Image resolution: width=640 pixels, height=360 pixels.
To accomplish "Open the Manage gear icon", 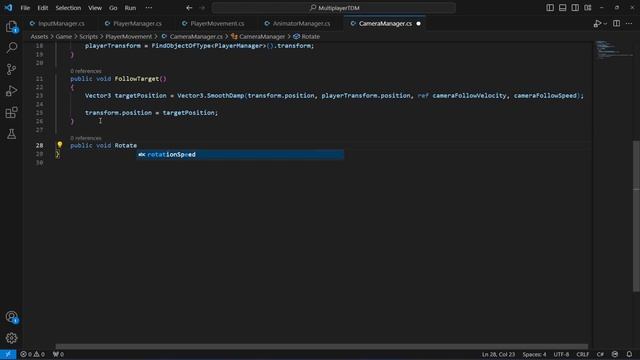I will point(11,338).
